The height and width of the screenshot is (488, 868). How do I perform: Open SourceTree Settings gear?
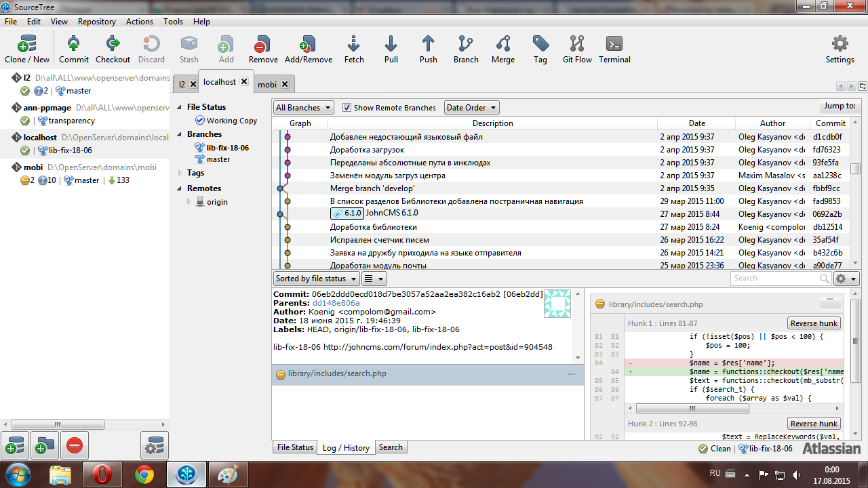click(840, 45)
